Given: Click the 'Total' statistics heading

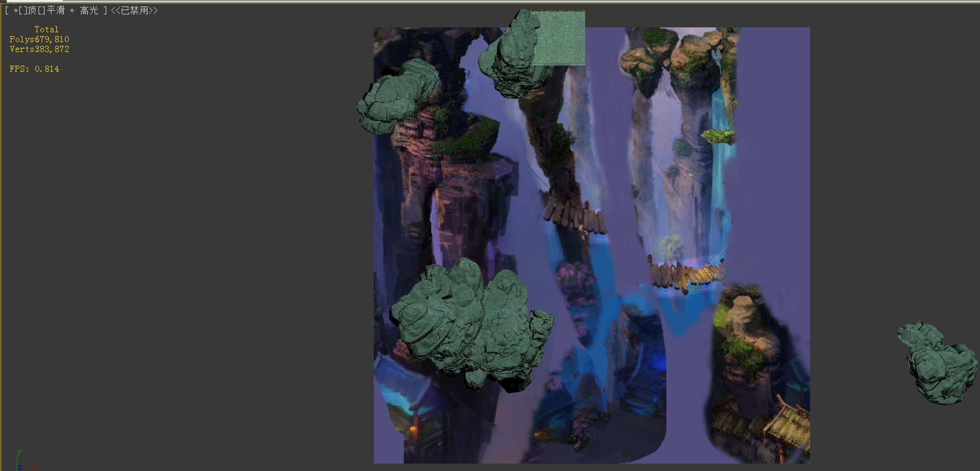Looking at the screenshot, I should [46, 30].
